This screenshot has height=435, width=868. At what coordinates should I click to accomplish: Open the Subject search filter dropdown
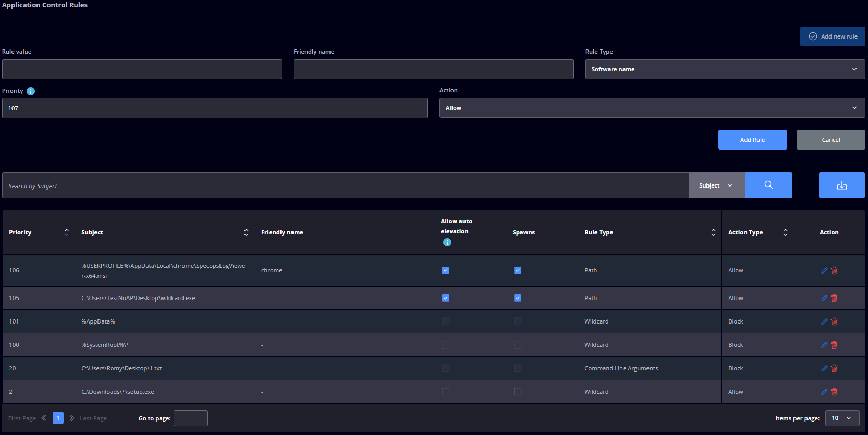pyautogui.click(x=717, y=185)
